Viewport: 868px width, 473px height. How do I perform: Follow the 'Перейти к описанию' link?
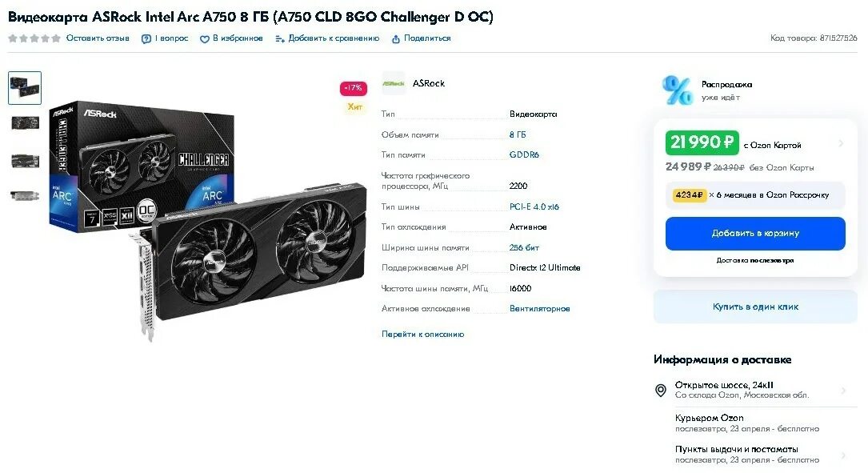pyautogui.click(x=423, y=334)
